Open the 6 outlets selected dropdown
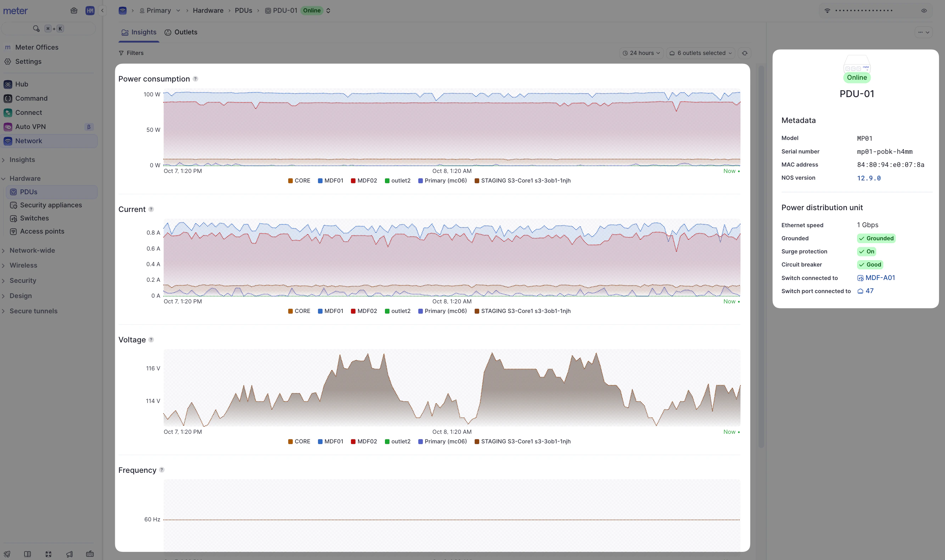 point(700,53)
